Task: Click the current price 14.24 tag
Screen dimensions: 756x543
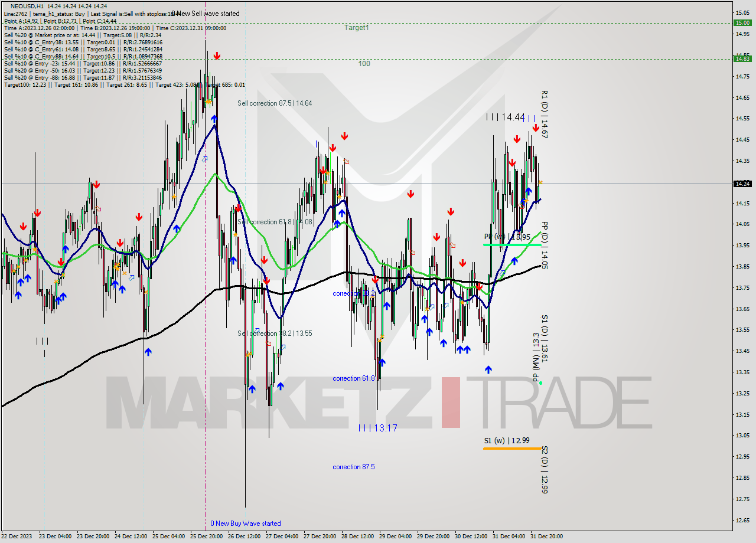Action: [742, 184]
